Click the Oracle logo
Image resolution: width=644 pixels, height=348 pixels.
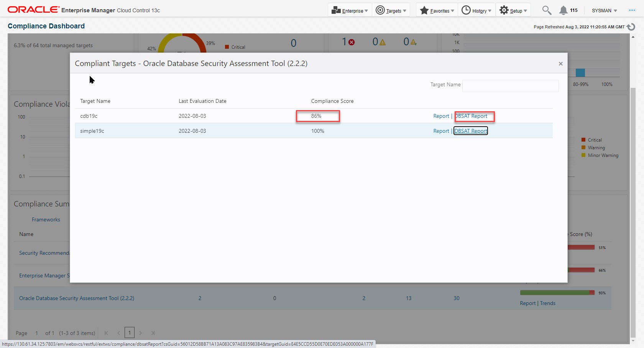pos(33,10)
